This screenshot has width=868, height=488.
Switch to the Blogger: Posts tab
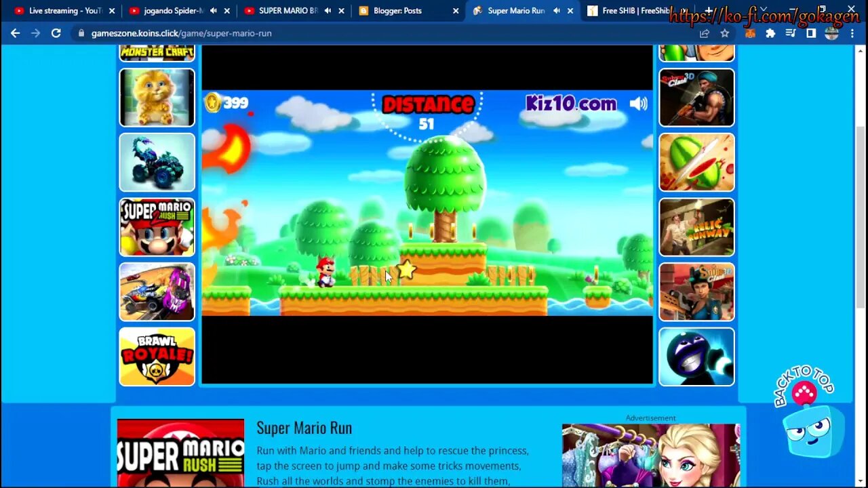click(x=397, y=11)
